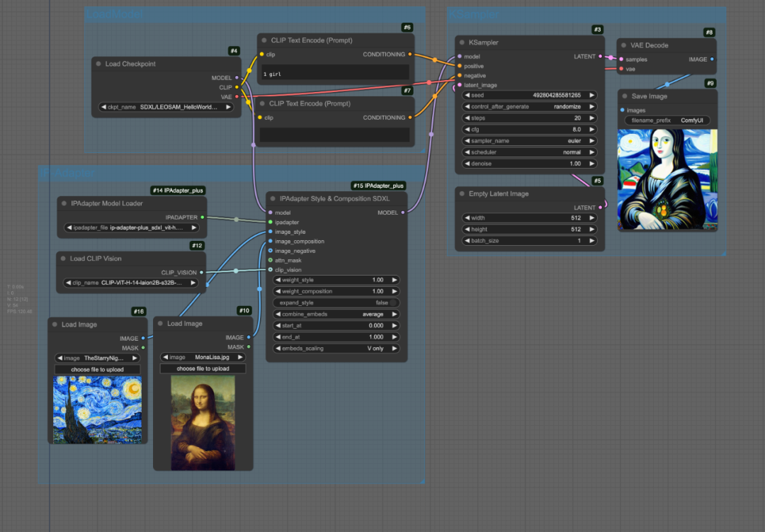Open the embeds_scaling V only dropdown
The width and height of the screenshot is (765, 532).
(336, 349)
